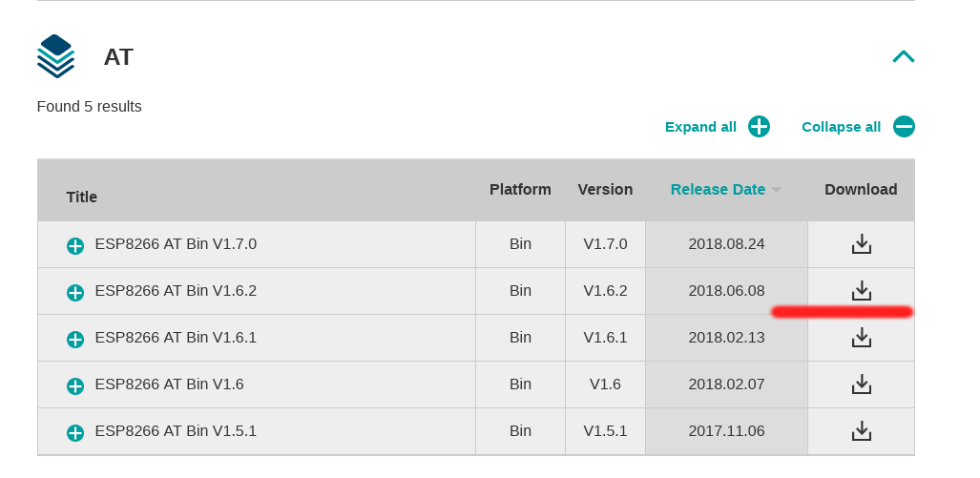
Task: Click the Version cell V1.6.1
Action: pos(605,338)
